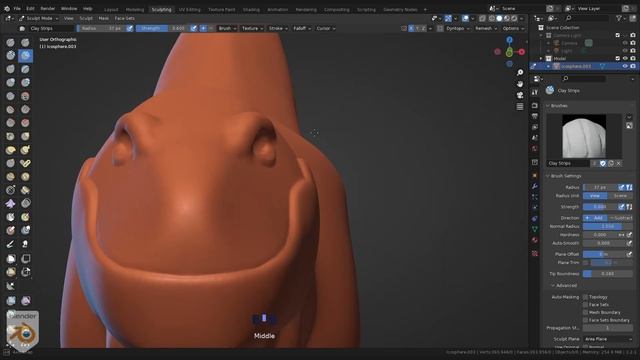
Task: Open the outliner filter funnel
Action: 619,18
